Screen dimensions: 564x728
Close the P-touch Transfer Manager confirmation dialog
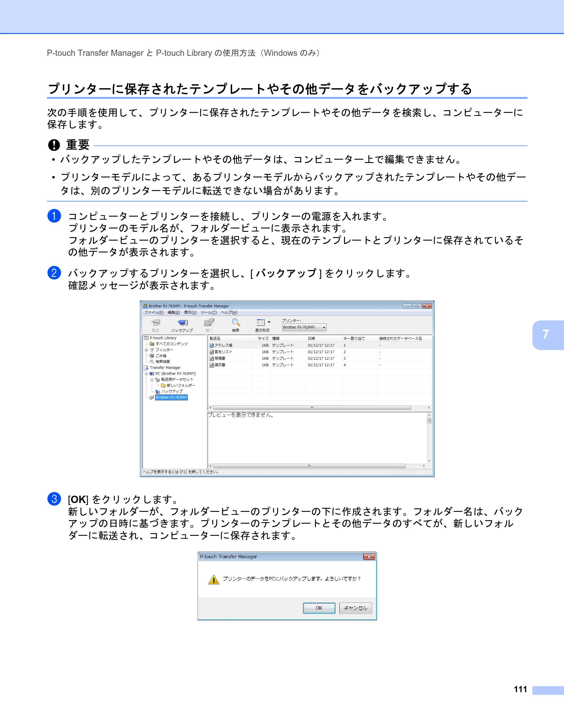[369, 557]
